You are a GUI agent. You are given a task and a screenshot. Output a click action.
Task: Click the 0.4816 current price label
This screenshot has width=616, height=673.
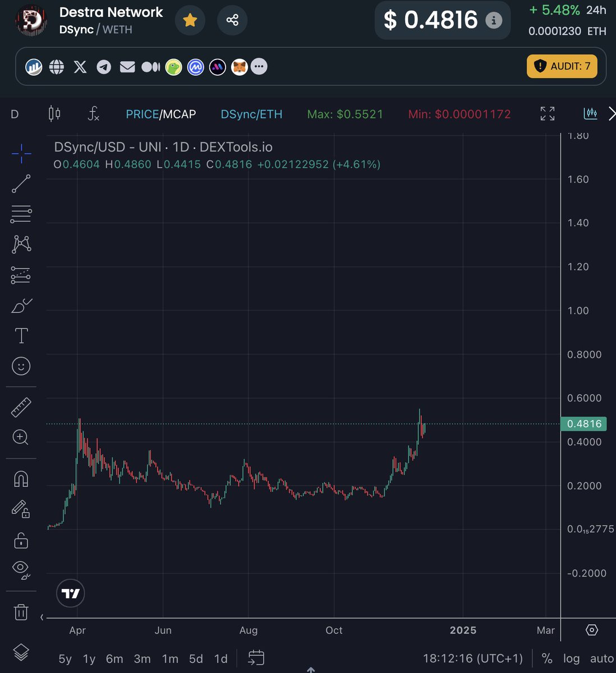coord(583,424)
